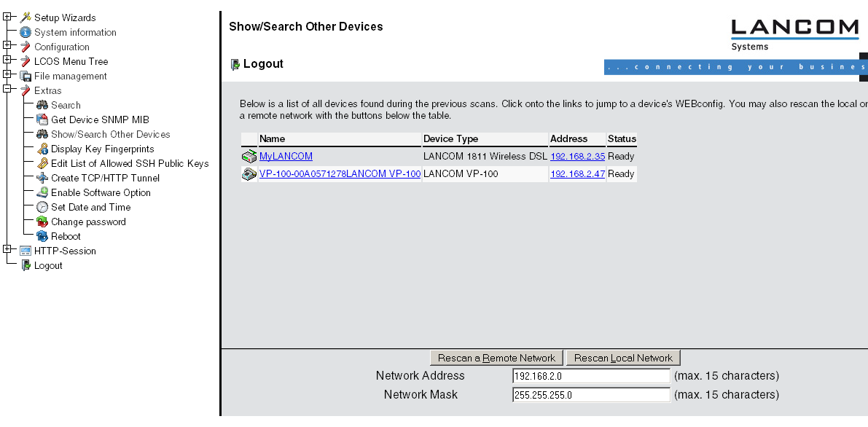This screenshot has height=427, width=868.
Task: Click the MyLANCOM router device icon
Action: pyautogui.click(x=249, y=156)
